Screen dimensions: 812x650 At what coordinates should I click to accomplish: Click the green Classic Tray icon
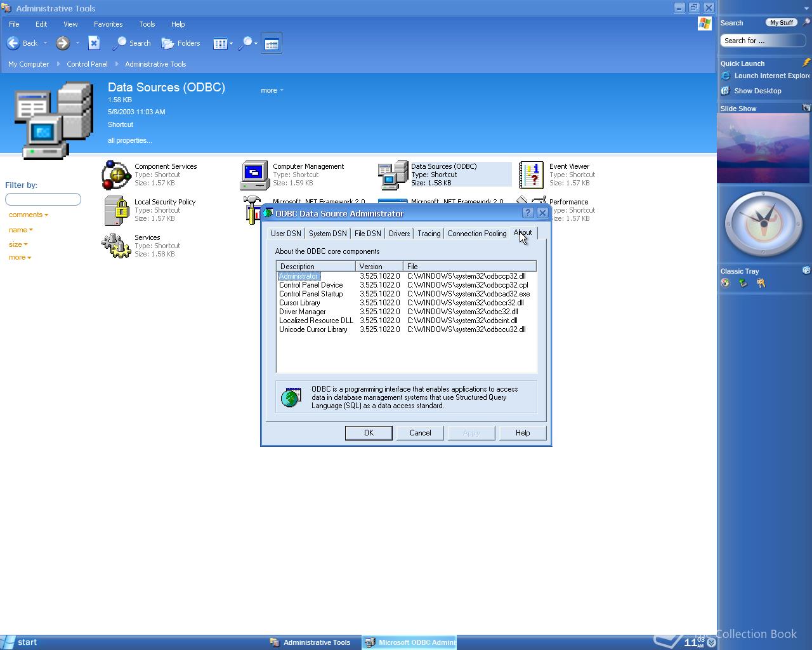tap(743, 283)
